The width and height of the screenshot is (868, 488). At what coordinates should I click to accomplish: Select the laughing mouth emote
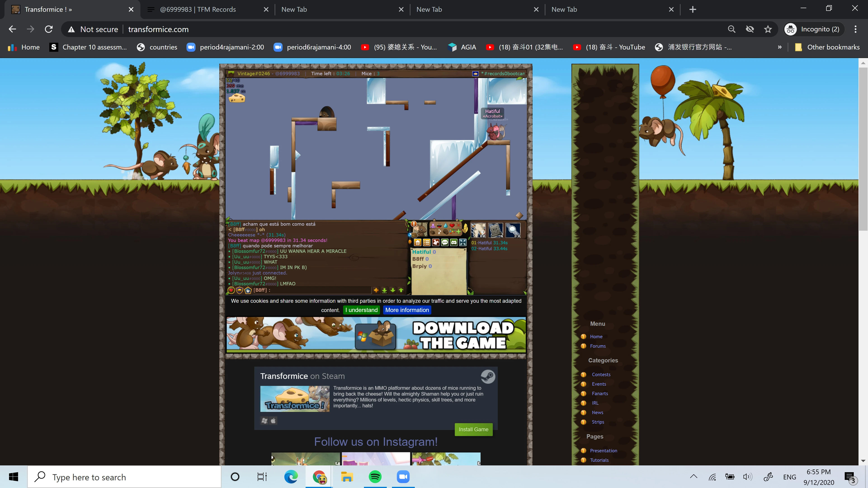coord(439,226)
